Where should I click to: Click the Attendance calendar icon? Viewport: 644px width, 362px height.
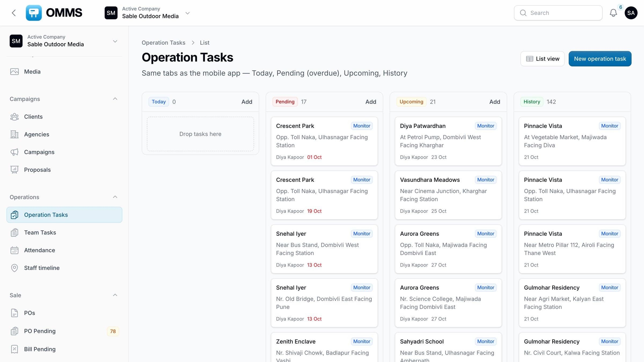point(14,250)
